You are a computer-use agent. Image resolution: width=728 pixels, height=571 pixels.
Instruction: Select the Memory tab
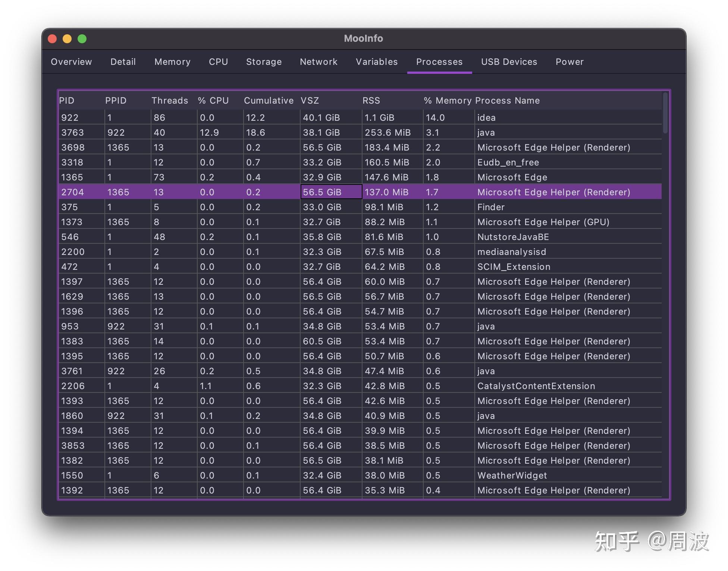click(172, 62)
